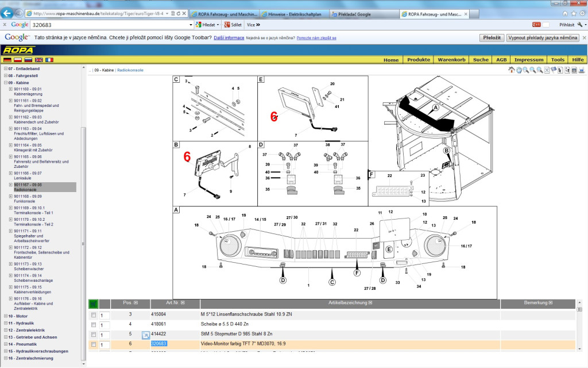Open the Další informace link
The width and height of the screenshot is (588, 368).
click(x=229, y=38)
